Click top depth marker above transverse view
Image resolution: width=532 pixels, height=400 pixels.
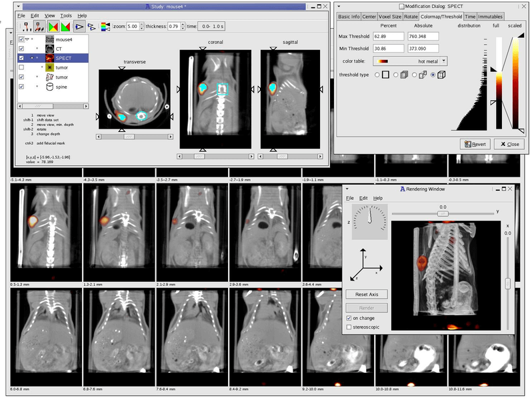coord(122,68)
